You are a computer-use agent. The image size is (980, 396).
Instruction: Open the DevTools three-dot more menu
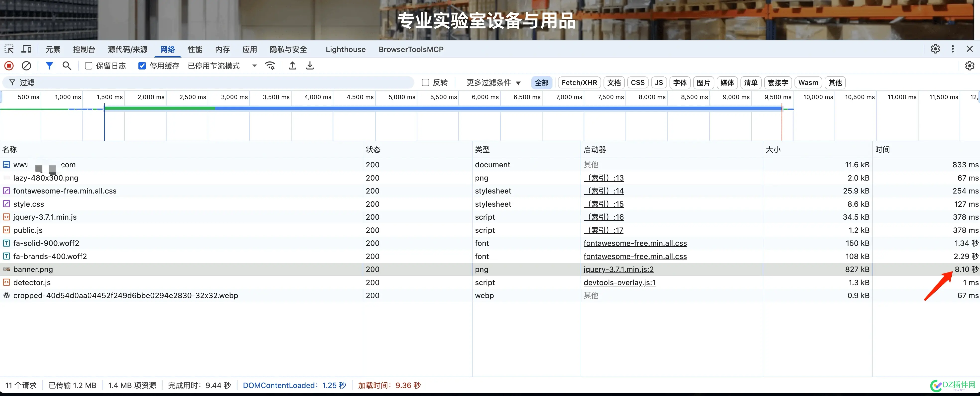click(x=953, y=49)
